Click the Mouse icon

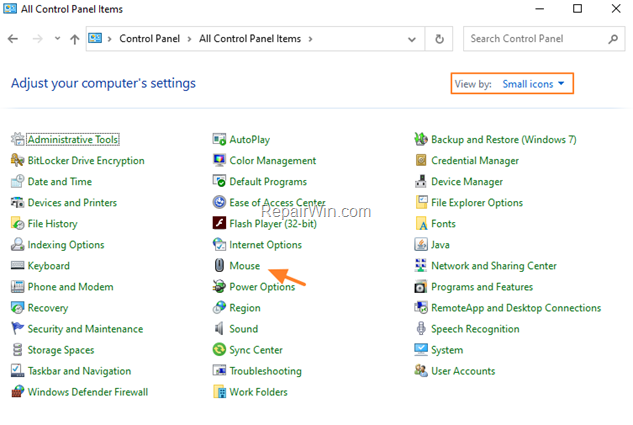coord(219,266)
